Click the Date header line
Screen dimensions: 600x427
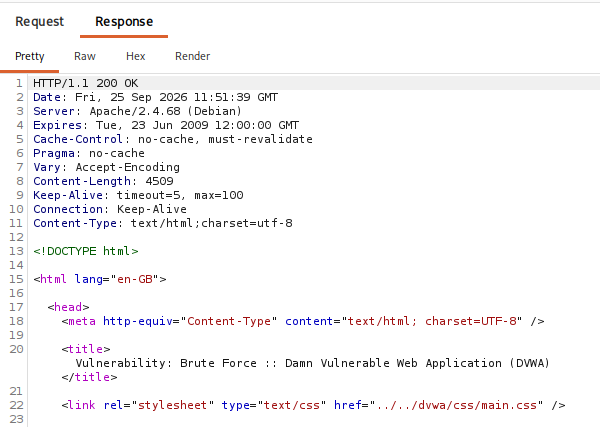[x=155, y=97]
